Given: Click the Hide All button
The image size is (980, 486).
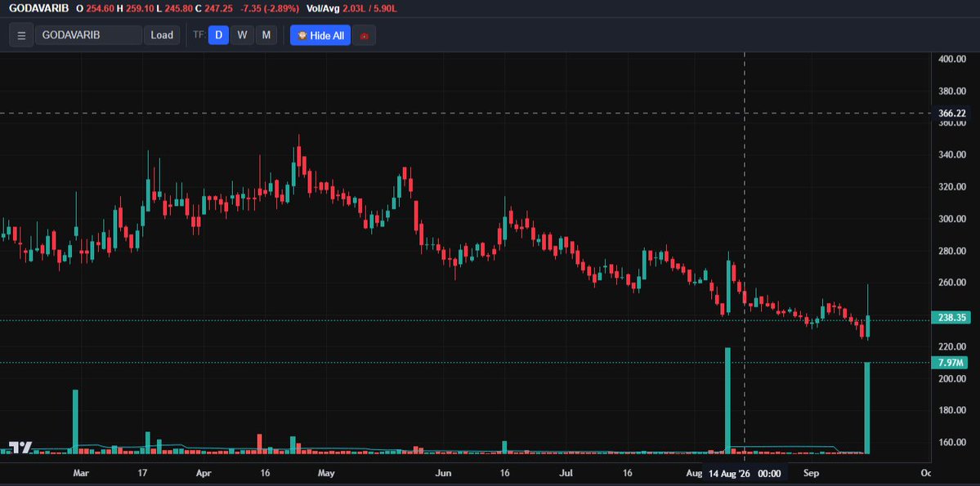Looking at the screenshot, I should pos(320,36).
